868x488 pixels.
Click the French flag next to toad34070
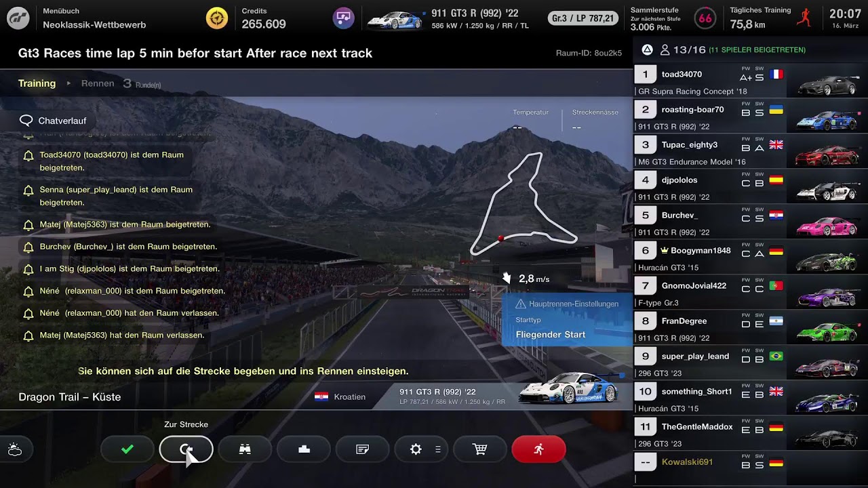click(x=776, y=75)
